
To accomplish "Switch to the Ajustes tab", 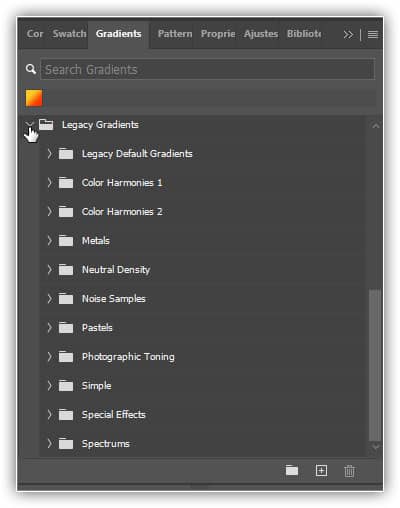I will pyautogui.click(x=261, y=34).
